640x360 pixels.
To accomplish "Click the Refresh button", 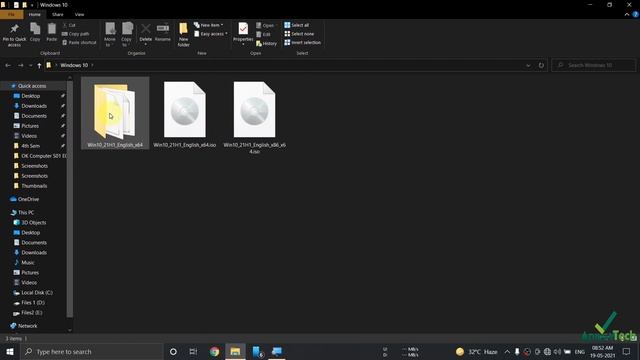I will [541, 65].
